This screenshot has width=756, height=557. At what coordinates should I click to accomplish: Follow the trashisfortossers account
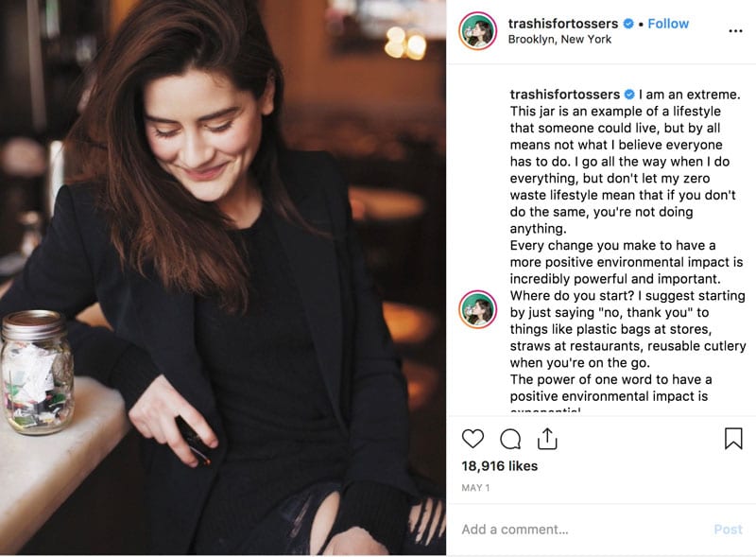click(x=668, y=24)
